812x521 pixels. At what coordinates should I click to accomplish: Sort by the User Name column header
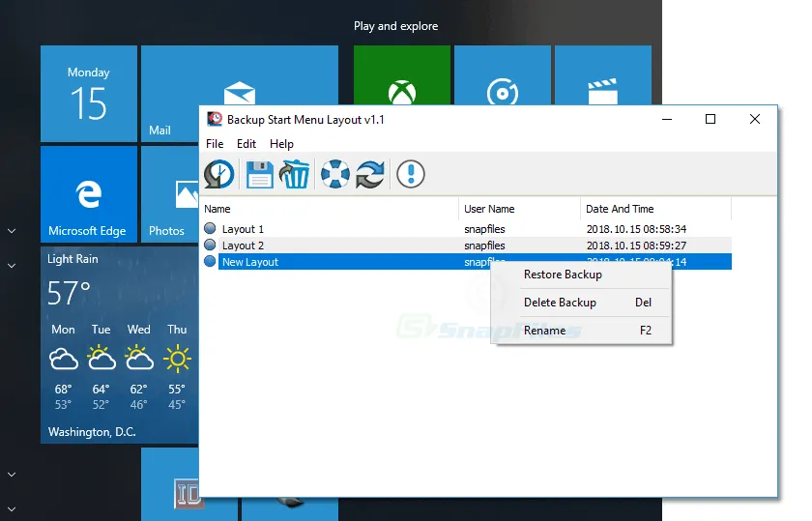coord(519,209)
